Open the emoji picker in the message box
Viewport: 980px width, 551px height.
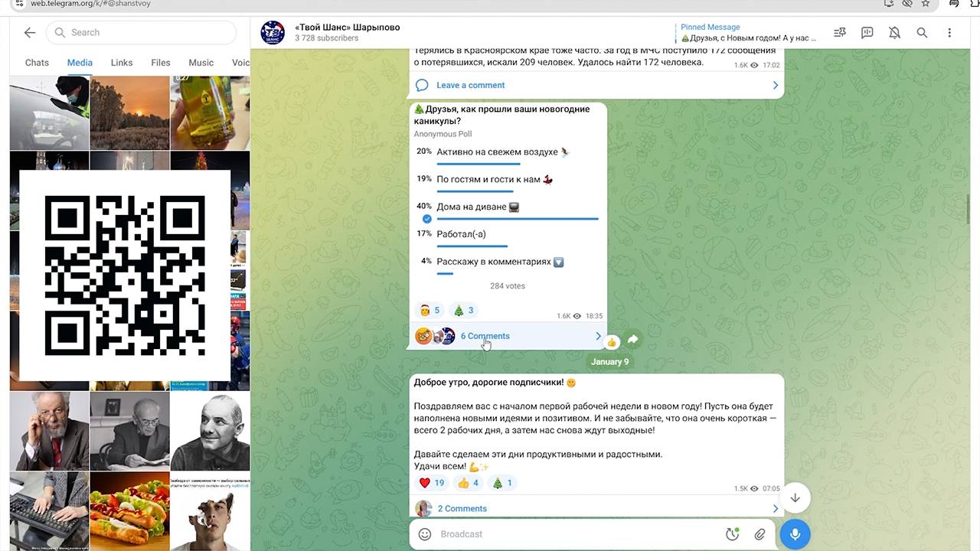pos(425,534)
